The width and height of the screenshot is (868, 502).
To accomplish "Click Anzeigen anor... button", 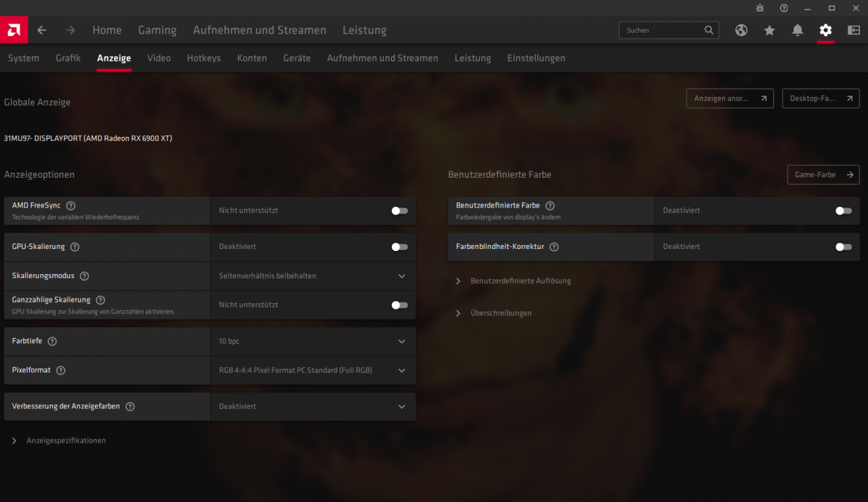I will pyautogui.click(x=730, y=98).
